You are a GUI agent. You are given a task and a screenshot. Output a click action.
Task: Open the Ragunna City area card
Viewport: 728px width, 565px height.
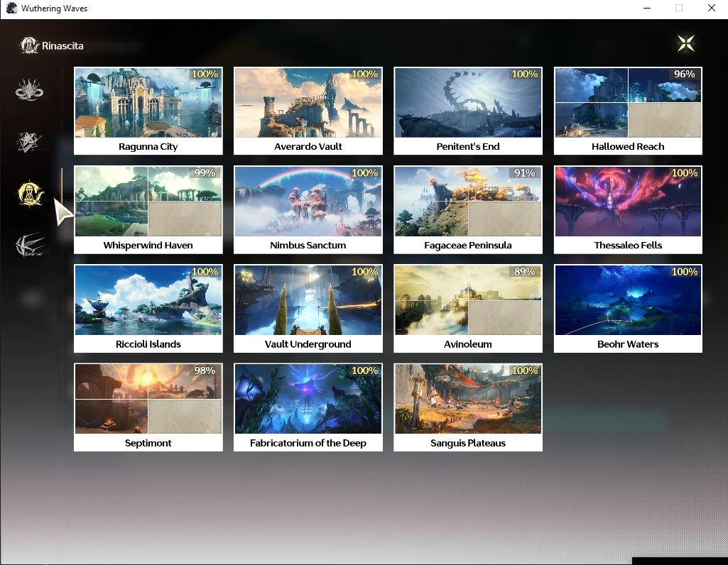[x=148, y=111]
